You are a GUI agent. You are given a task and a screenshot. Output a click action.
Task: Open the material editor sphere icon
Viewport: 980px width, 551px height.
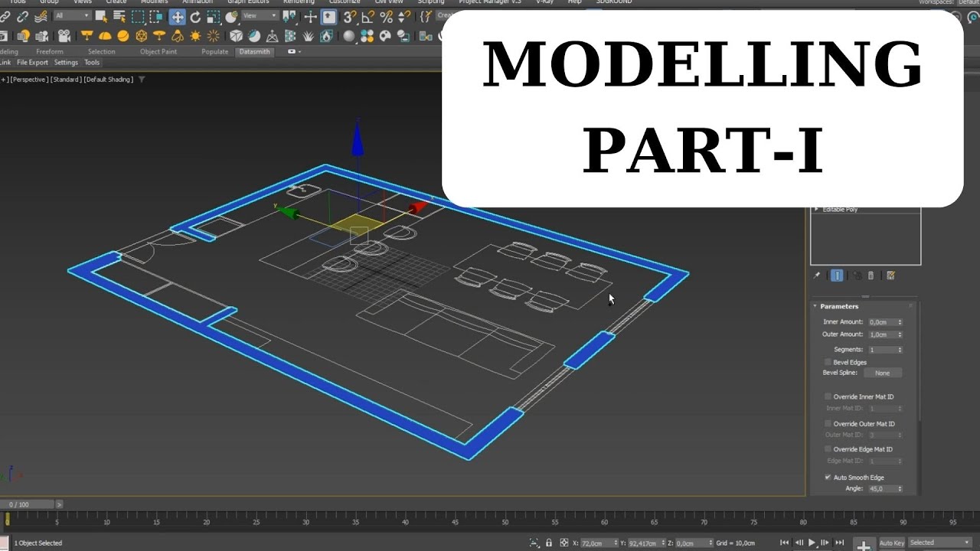coord(349,35)
